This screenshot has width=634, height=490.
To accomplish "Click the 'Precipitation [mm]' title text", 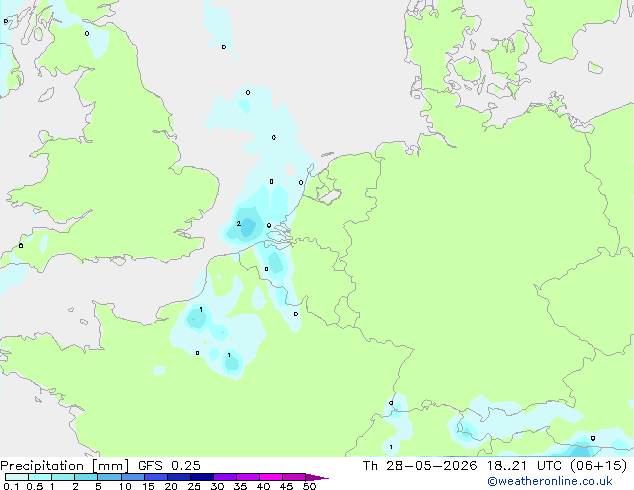I will point(65,466).
